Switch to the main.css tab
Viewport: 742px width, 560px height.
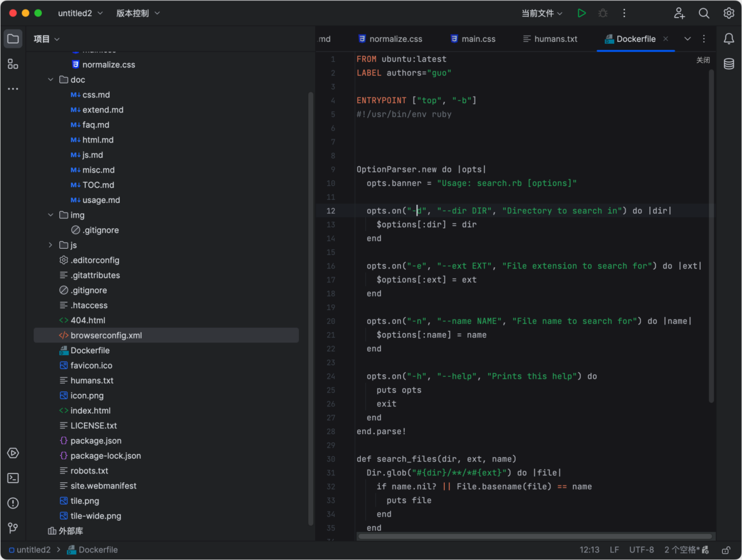point(473,39)
